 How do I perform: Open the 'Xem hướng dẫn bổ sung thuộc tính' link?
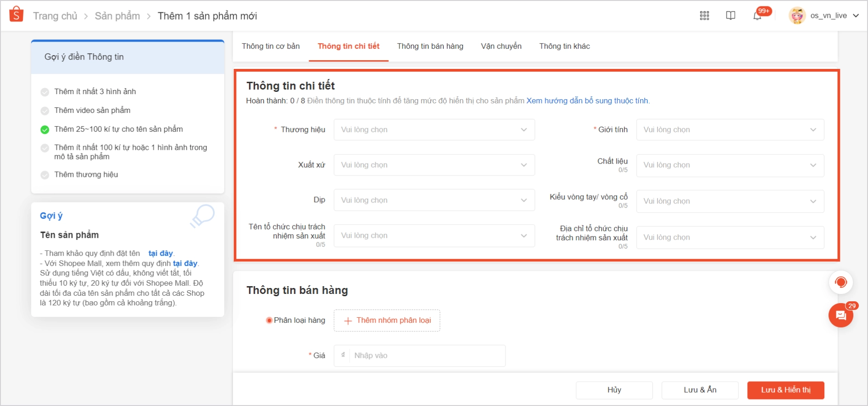pyautogui.click(x=588, y=101)
